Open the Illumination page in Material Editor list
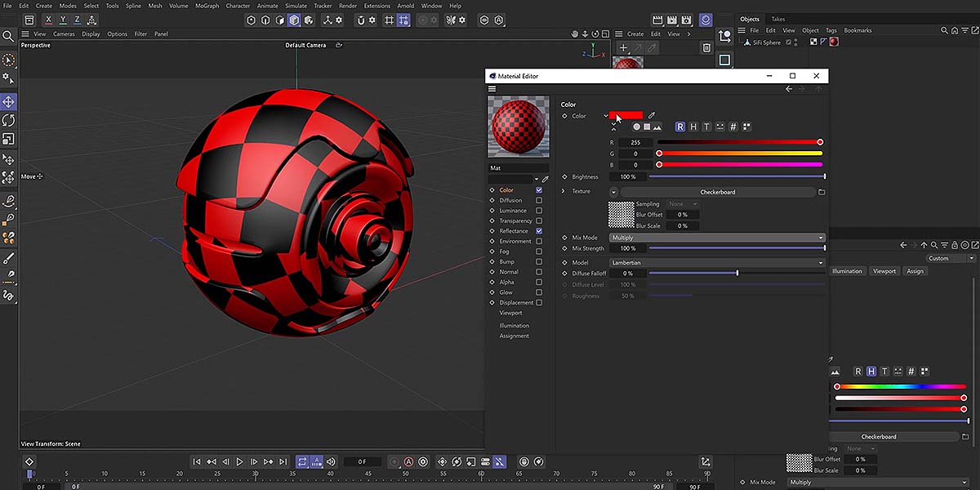 pos(514,326)
